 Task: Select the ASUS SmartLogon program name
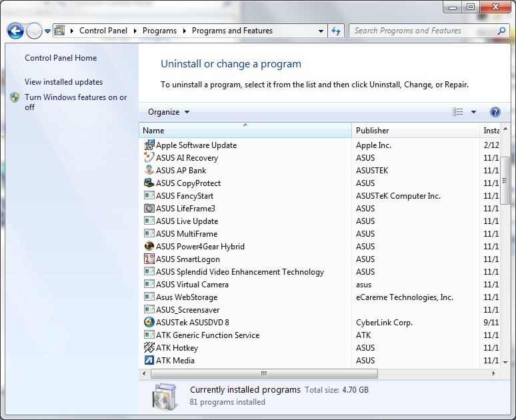tap(188, 259)
